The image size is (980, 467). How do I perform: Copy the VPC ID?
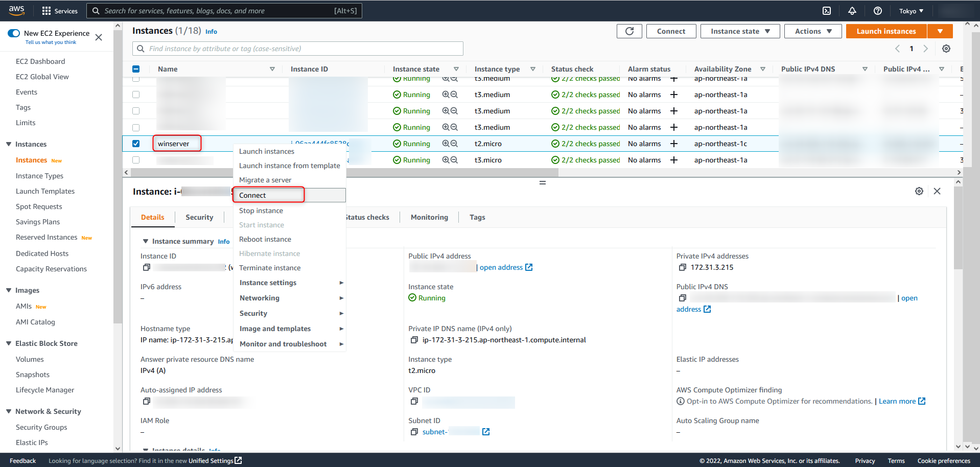pos(414,401)
